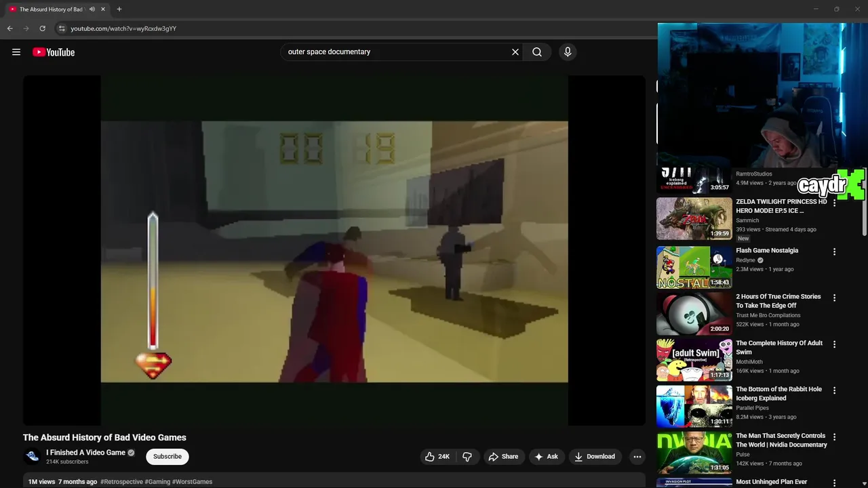
Task: Click the #Retrospective hashtag
Action: (121, 482)
